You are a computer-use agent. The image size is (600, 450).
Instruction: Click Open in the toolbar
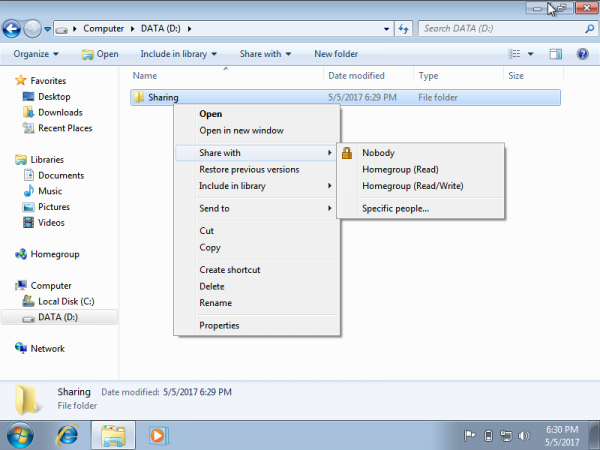coord(100,54)
